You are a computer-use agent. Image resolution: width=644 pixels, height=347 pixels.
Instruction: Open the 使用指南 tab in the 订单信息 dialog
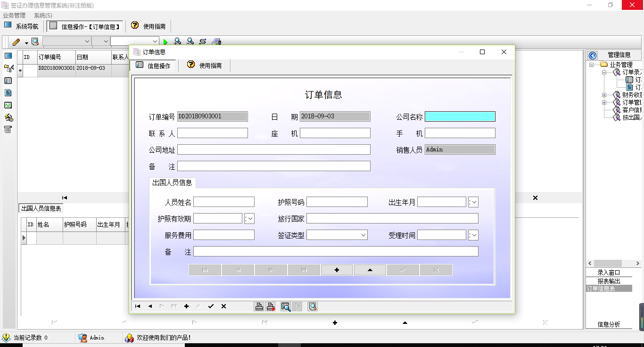click(204, 66)
